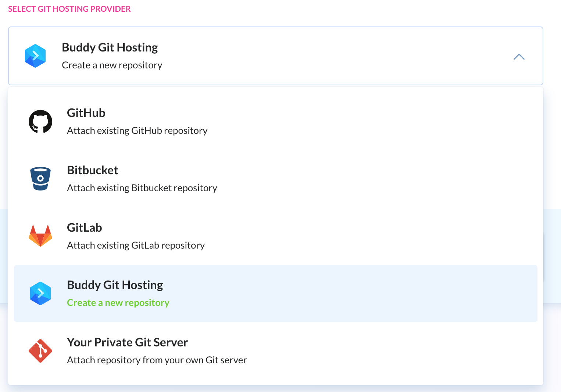561x392 pixels.
Task: Click the red Git diamond logo icon
Action: pos(40,351)
